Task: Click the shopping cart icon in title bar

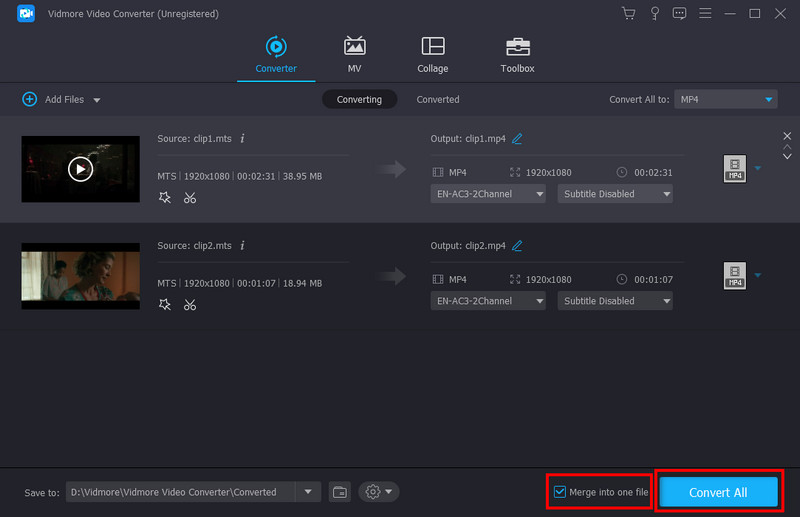Action: tap(628, 13)
